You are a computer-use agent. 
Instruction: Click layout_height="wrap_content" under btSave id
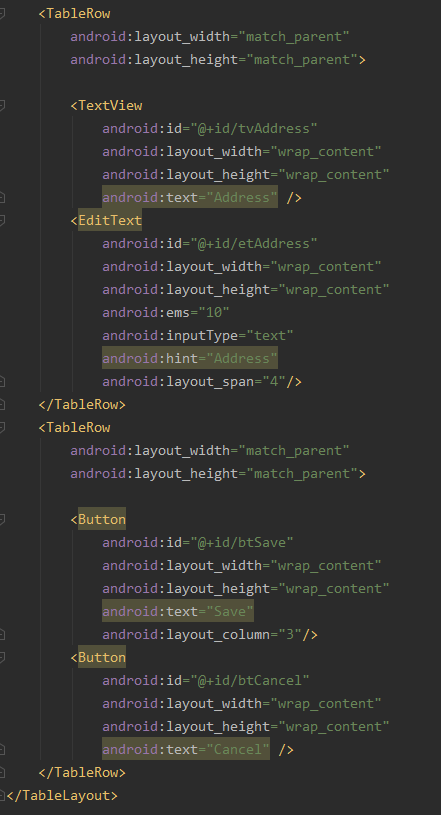tap(245, 588)
